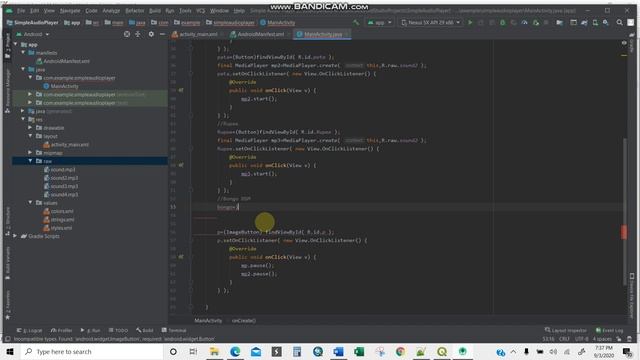Collapse the layout folder

30,136
